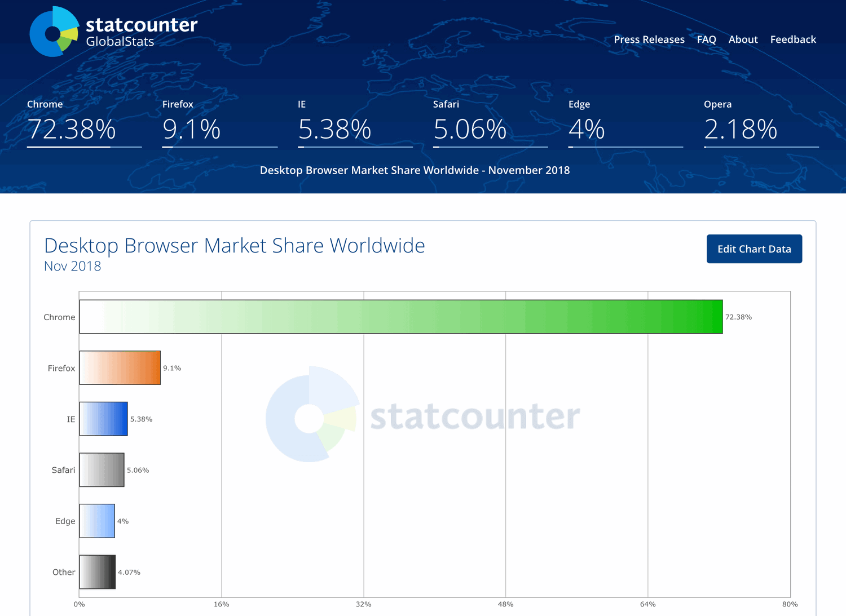This screenshot has width=846, height=616.
Task: Open the Safari 5.06% stat entry
Action: [469, 131]
